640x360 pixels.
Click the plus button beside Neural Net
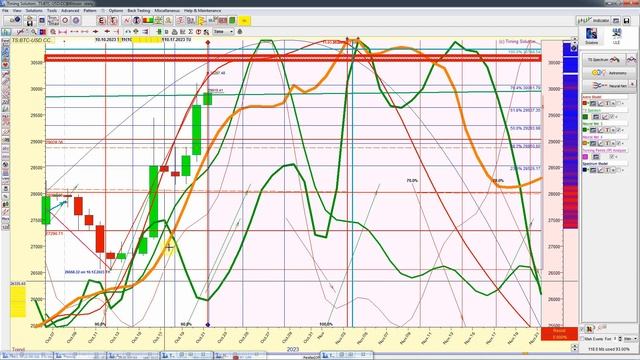point(632,84)
